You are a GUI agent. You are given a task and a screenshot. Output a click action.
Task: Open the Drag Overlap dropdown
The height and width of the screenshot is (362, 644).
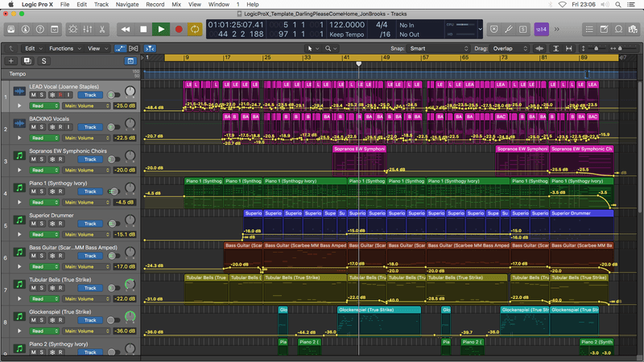[510, 48]
